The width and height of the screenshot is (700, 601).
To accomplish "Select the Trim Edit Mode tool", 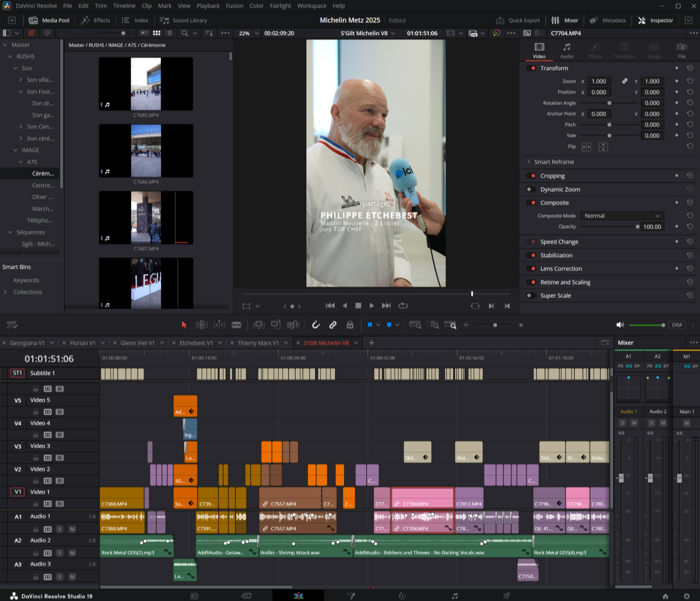I will point(201,325).
